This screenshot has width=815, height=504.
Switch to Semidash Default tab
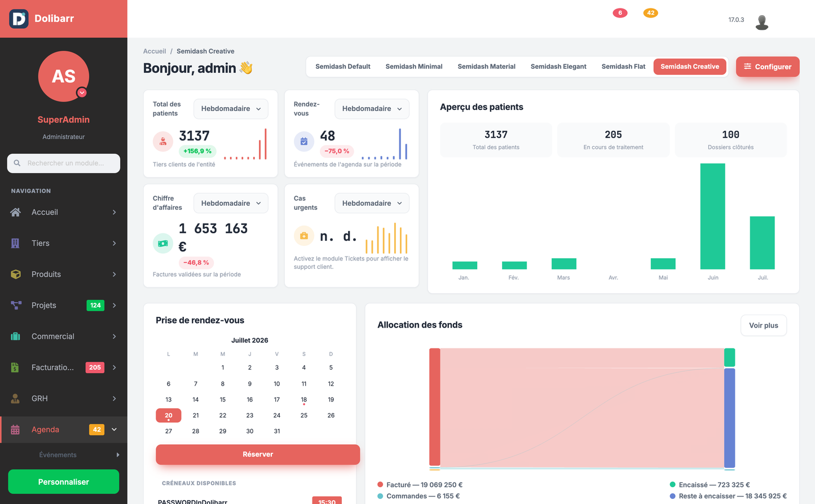click(343, 67)
